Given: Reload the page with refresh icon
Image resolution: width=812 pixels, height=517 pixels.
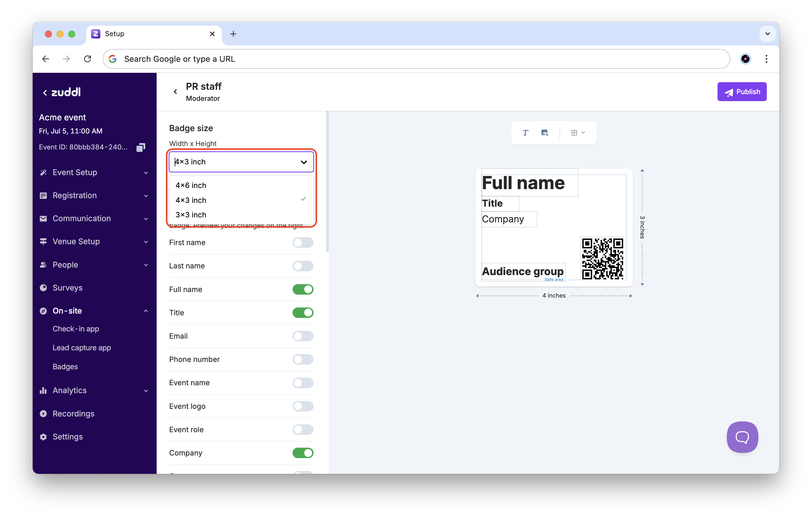Looking at the screenshot, I should [88, 59].
